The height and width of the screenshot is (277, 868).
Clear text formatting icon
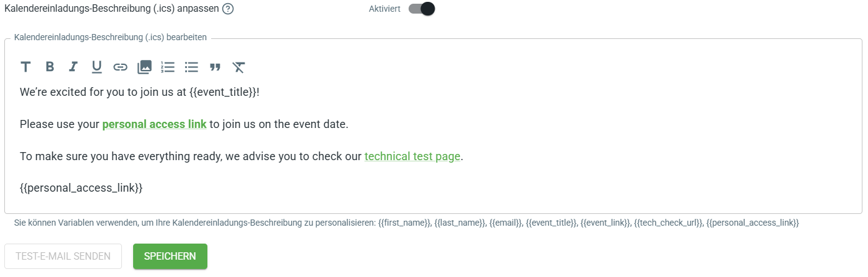[239, 67]
